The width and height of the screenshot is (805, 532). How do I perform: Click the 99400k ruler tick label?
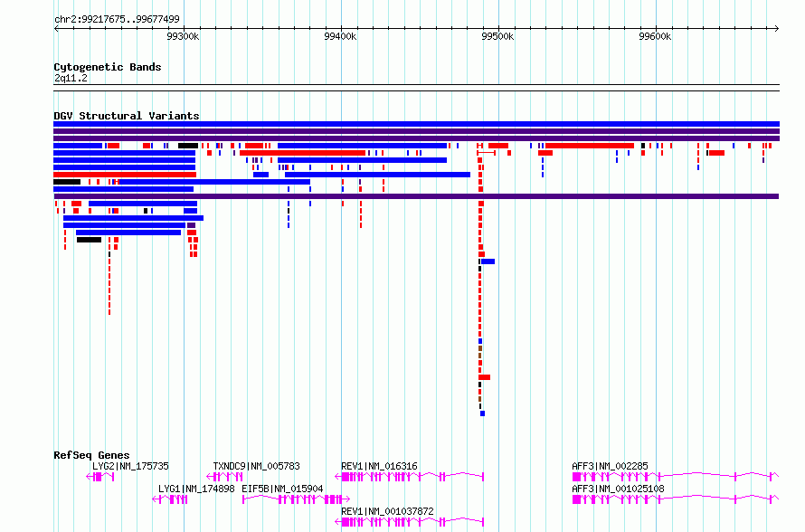tap(340, 36)
